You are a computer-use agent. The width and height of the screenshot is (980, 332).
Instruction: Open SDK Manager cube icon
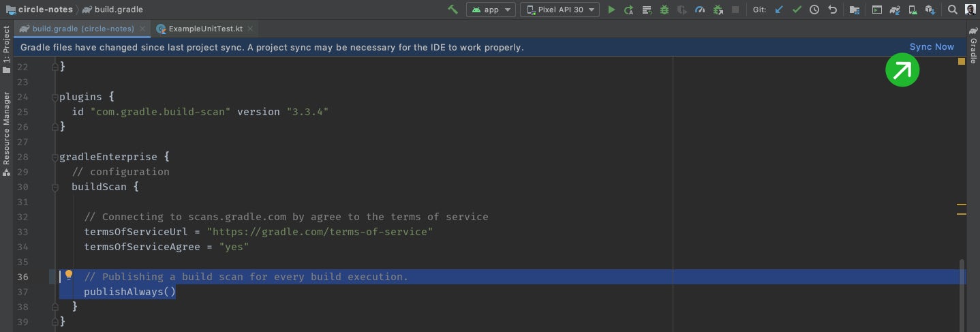click(930, 10)
